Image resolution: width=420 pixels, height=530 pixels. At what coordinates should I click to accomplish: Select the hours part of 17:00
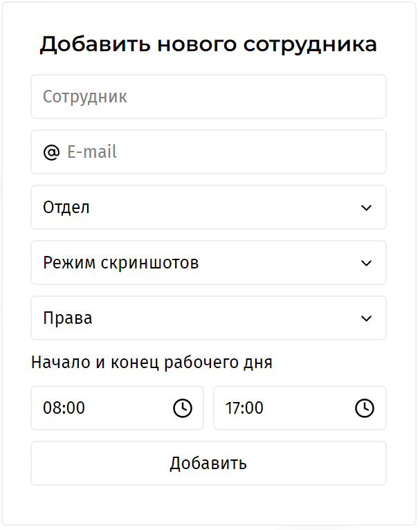coord(232,408)
